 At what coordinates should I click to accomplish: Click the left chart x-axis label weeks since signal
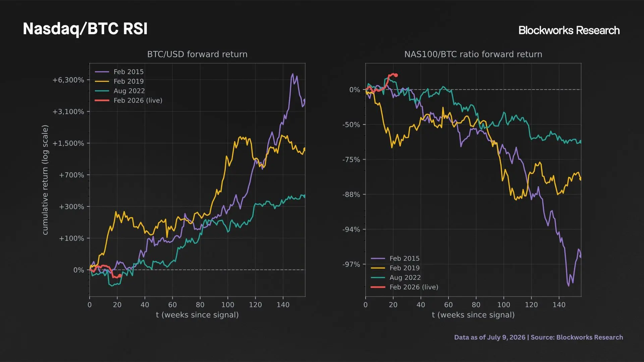coord(197,315)
